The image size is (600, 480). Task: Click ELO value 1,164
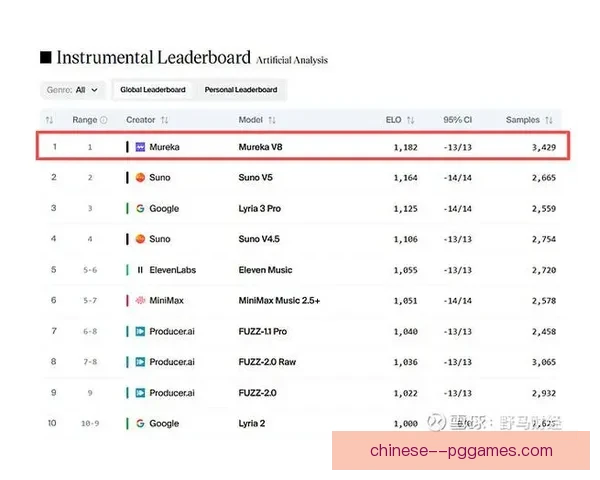pyautogui.click(x=406, y=178)
